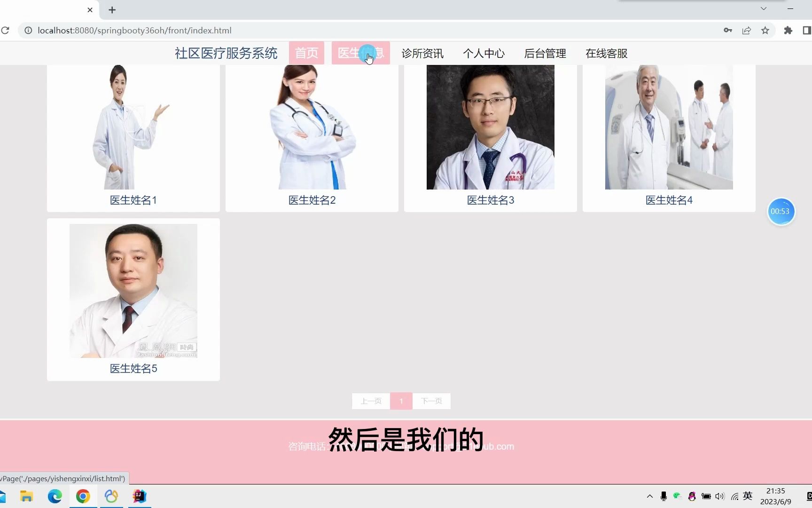This screenshot has height=508, width=812.
Task: Open the site info icon in address bar
Action: [29, 30]
